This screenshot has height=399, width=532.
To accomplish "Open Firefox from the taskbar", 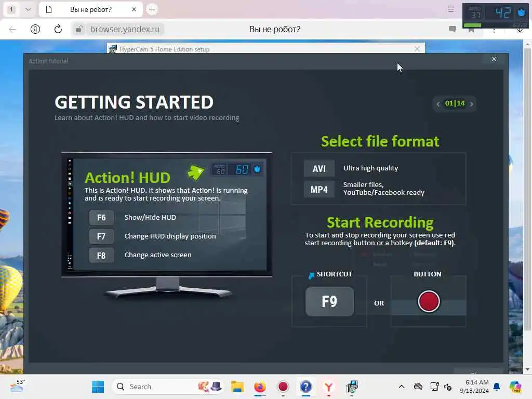I will coord(260,387).
